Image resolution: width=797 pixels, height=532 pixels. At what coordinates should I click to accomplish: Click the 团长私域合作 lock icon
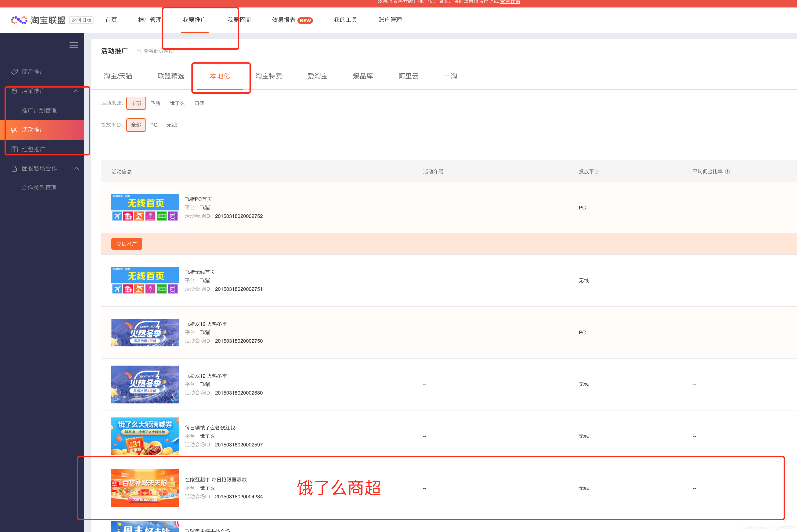(14, 169)
